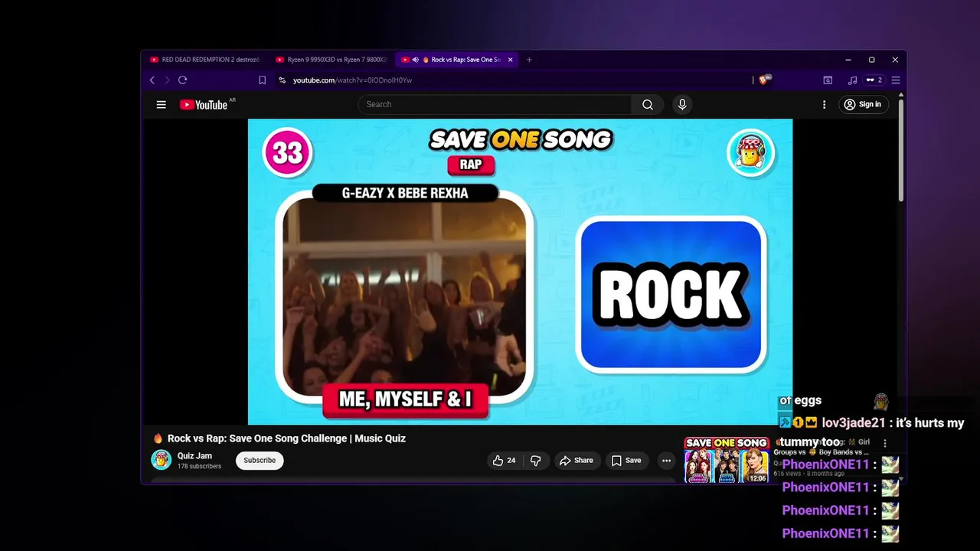The height and width of the screenshot is (551, 980).
Task: Open more actions ellipsis under video
Action: 667,461
